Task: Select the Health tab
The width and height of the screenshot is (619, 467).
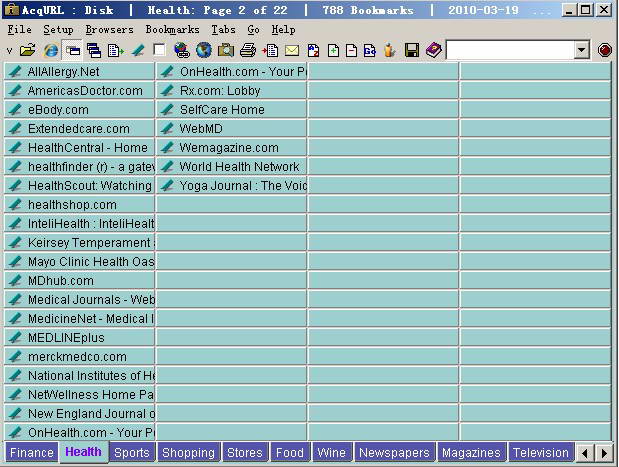Action: 83,452
